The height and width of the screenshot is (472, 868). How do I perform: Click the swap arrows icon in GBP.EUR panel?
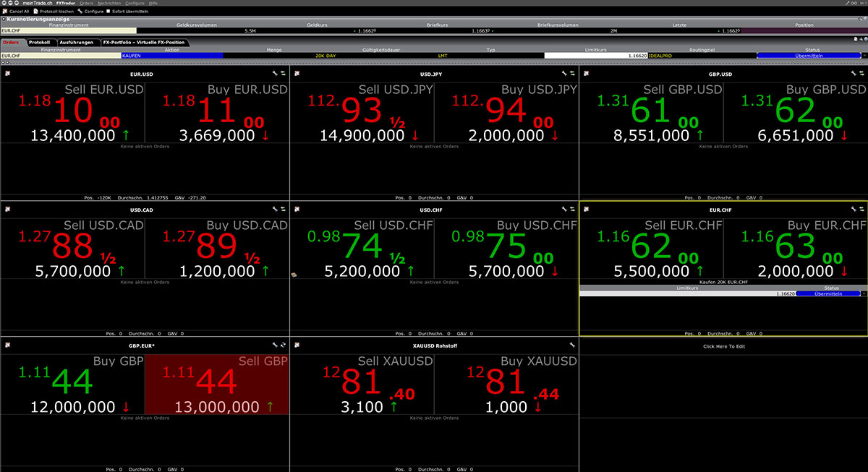pyautogui.click(x=283, y=346)
